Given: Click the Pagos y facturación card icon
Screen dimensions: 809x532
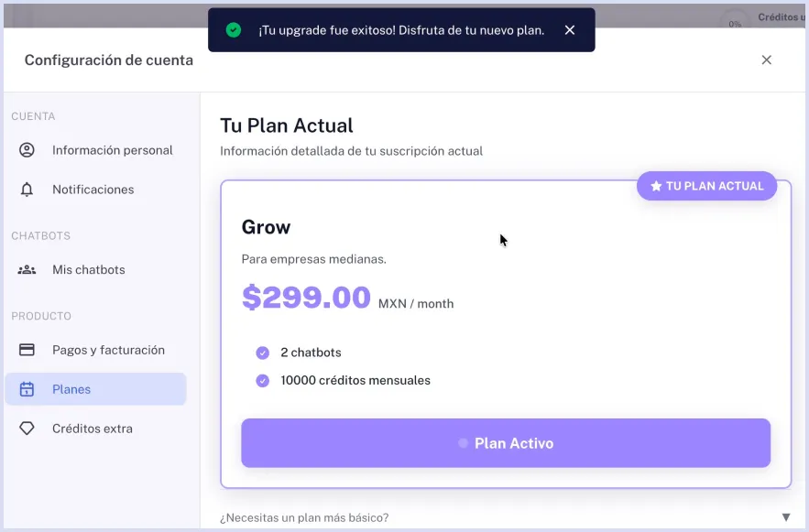Looking at the screenshot, I should click(28, 350).
